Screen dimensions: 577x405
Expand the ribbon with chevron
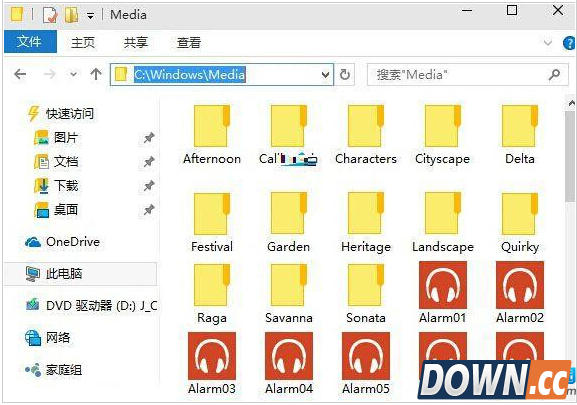[x=548, y=43]
